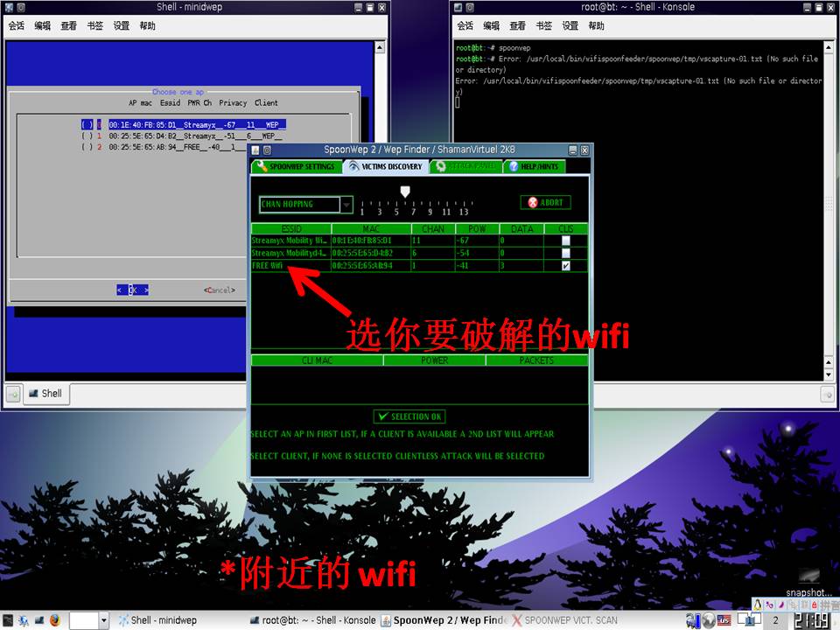Click channel 11 on the channel slider
The image size is (840, 630).
(x=446, y=212)
